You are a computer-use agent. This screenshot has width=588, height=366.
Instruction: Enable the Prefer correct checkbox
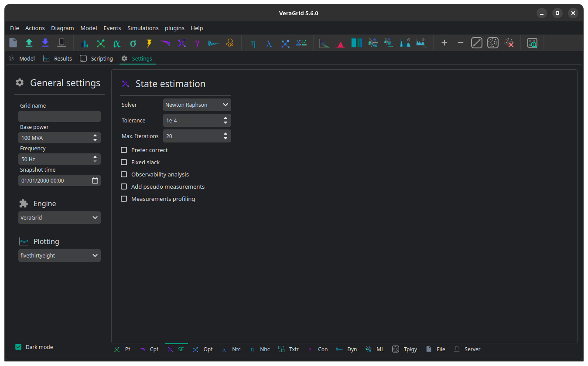[124, 150]
